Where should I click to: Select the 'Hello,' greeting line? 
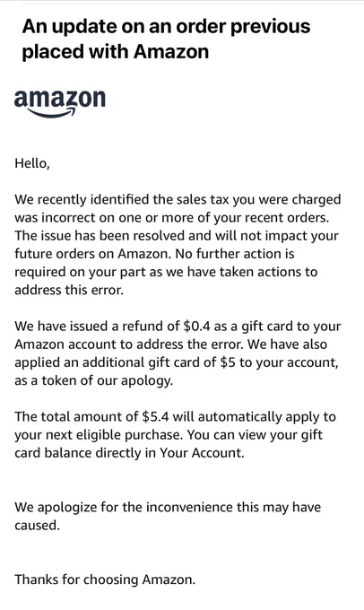(32, 163)
